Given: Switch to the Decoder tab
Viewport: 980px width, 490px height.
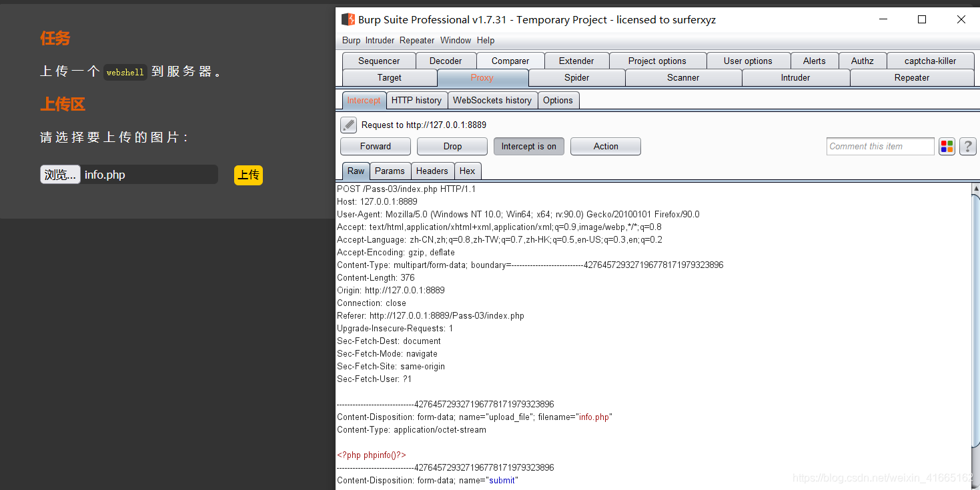Looking at the screenshot, I should [x=446, y=61].
